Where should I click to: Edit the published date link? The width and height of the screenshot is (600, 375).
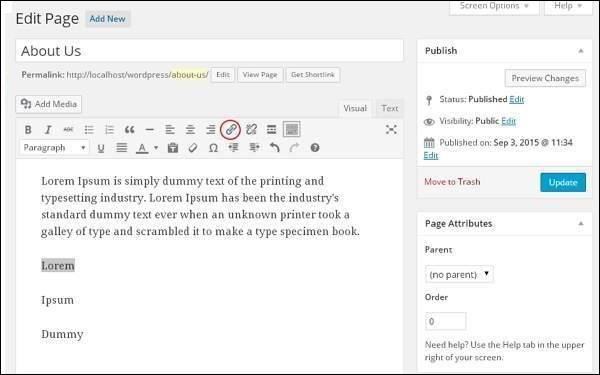click(431, 156)
